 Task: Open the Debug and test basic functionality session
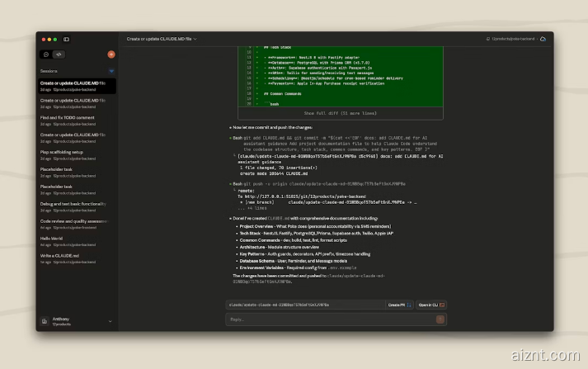click(73, 203)
